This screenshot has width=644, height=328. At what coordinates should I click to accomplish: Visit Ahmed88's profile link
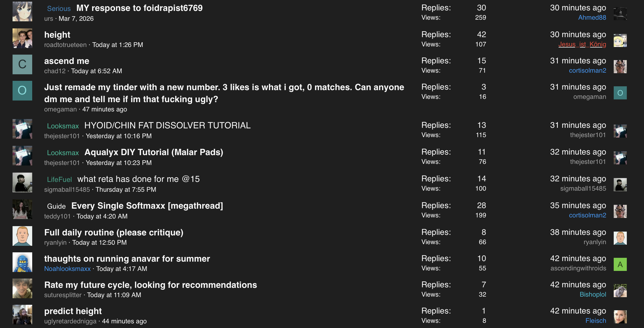[592, 17]
